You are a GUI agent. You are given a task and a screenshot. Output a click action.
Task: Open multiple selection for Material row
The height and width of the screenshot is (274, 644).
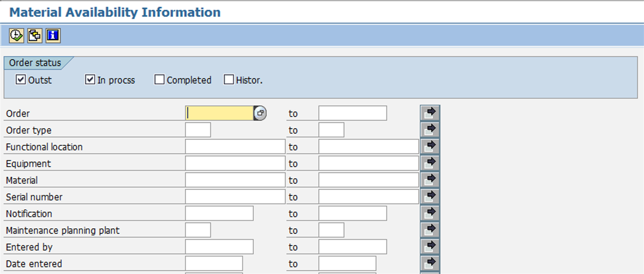click(x=430, y=180)
